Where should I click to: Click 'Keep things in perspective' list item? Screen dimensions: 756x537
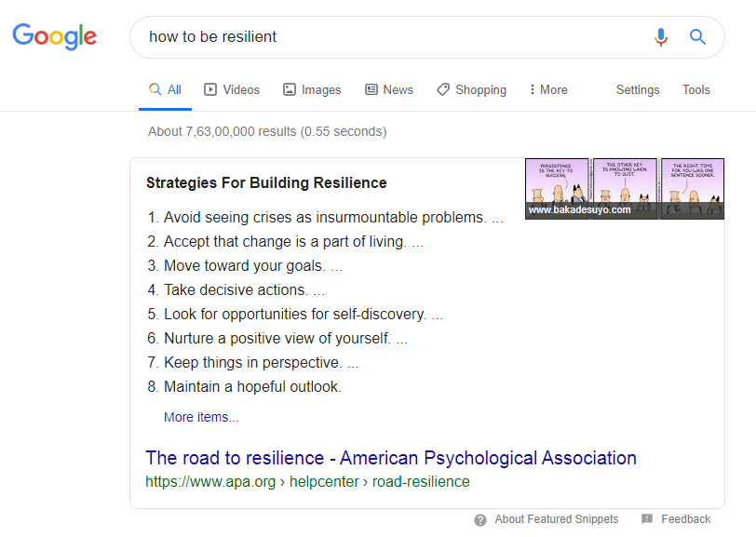coord(253,363)
